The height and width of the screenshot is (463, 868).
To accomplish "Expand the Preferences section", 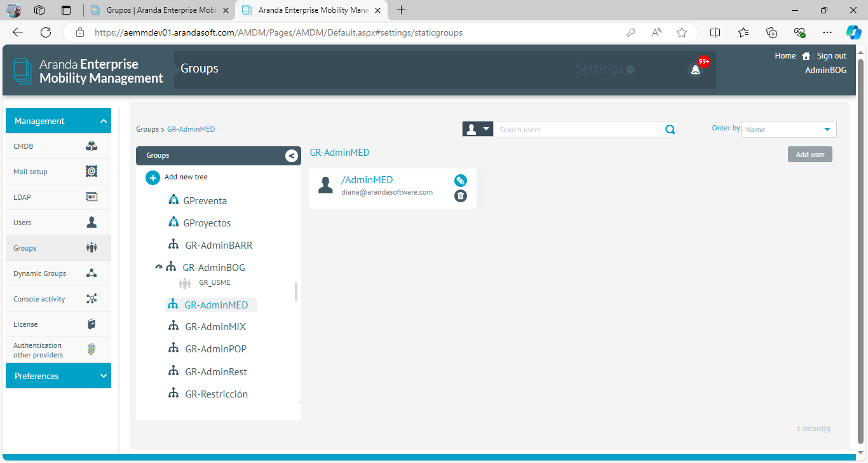I will click(x=58, y=376).
